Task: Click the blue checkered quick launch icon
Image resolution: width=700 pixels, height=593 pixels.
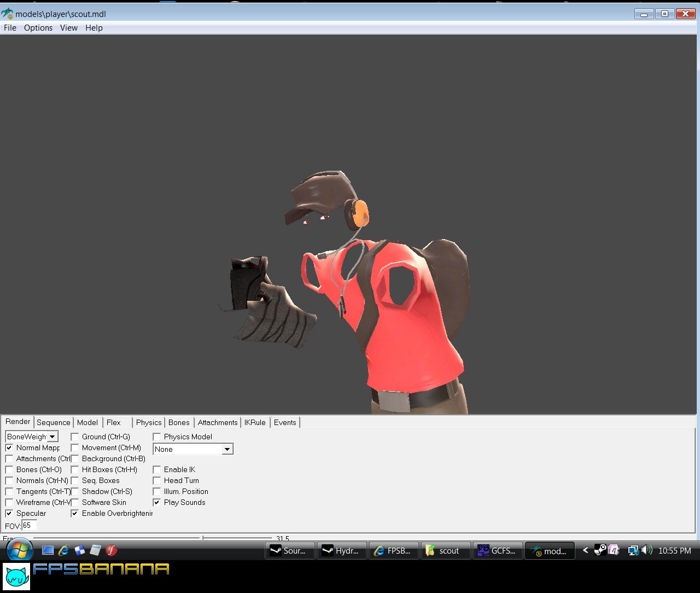Action: tap(80, 550)
